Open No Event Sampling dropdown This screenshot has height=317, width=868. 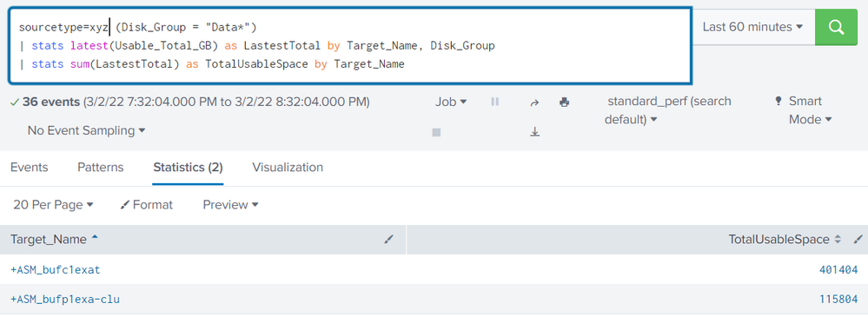coord(86,131)
